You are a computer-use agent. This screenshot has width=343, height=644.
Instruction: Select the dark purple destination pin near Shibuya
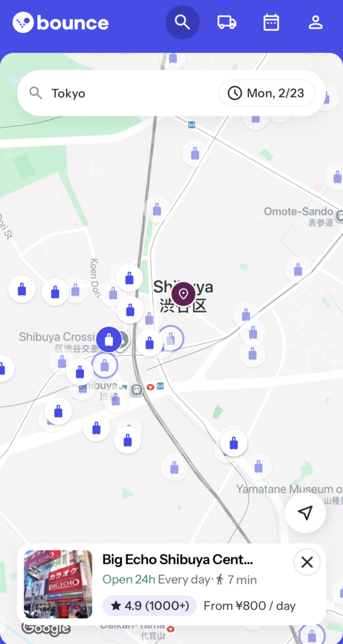(183, 294)
